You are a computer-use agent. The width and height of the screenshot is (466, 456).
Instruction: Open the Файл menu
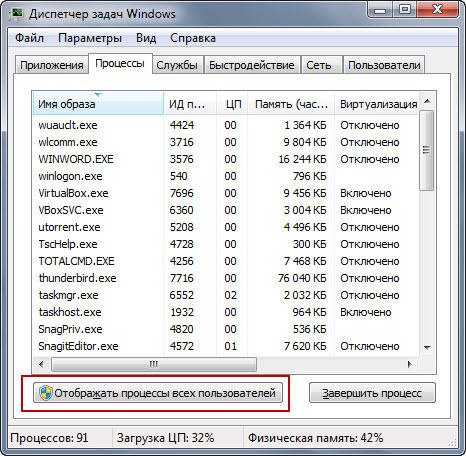(x=29, y=38)
